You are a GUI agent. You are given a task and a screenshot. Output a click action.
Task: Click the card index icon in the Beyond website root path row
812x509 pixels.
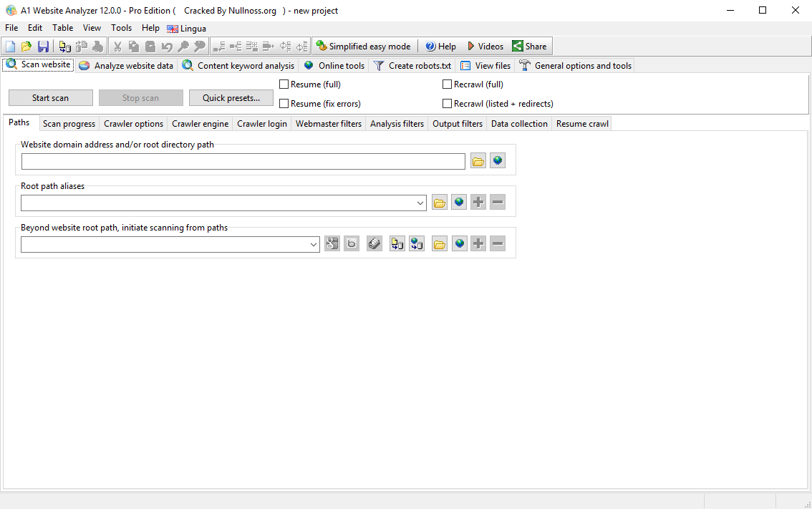tap(374, 244)
